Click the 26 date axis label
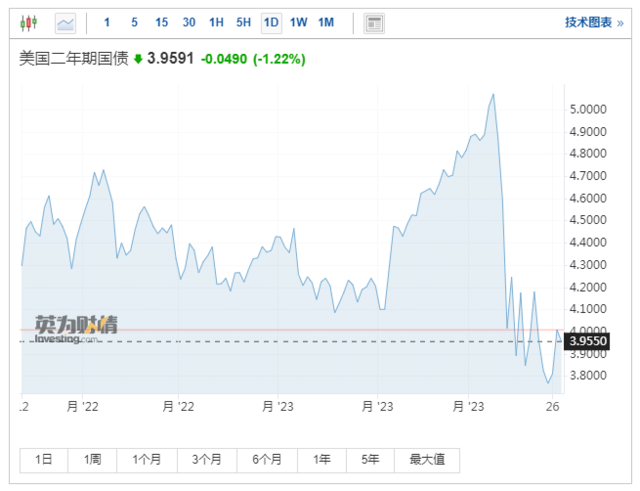The width and height of the screenshot is (640, 491). click(552, 407)
